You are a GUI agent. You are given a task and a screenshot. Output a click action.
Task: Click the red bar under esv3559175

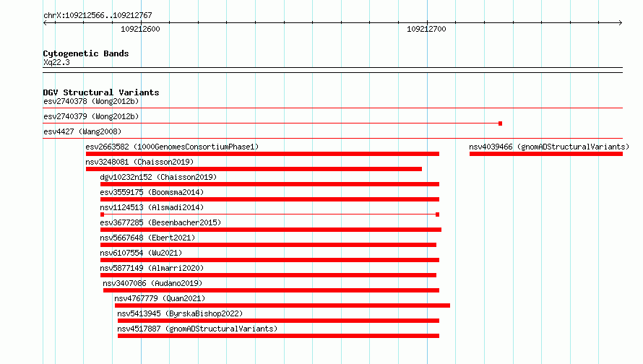(x=269, y=199)
